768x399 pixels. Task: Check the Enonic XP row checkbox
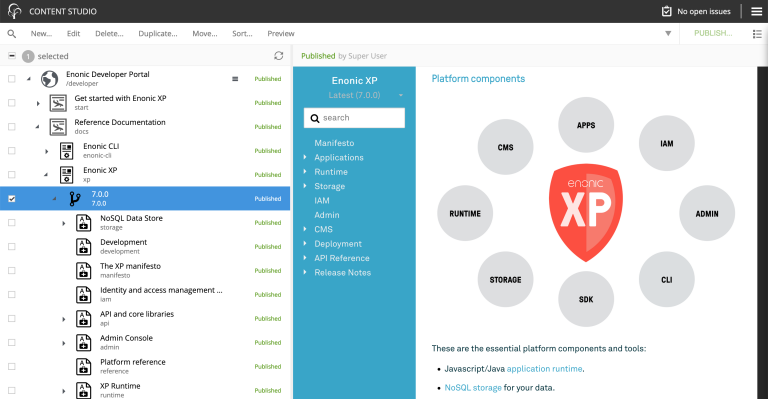coord(12,175)
